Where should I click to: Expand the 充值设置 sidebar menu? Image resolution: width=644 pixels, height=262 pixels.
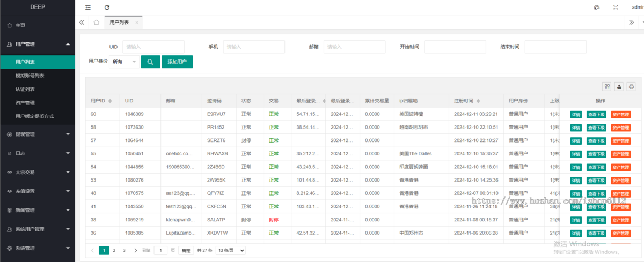click(x=38, y=191)
